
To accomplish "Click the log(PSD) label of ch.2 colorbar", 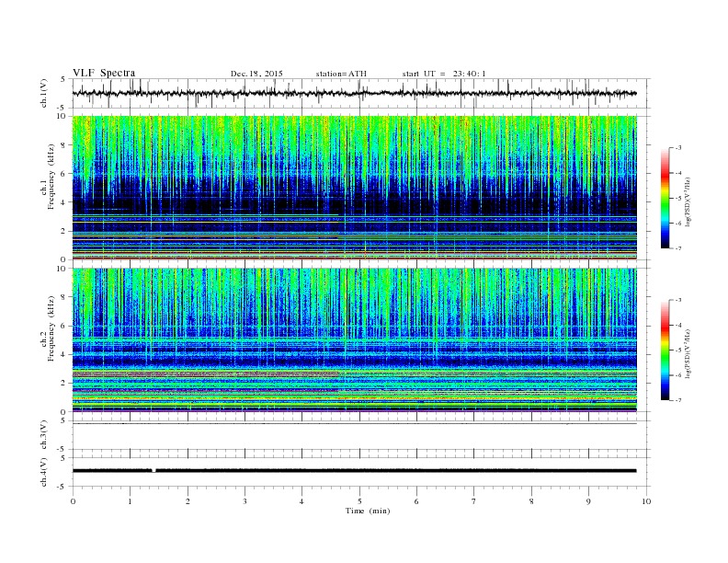I will pyautogui.click(x=688, y=353).
